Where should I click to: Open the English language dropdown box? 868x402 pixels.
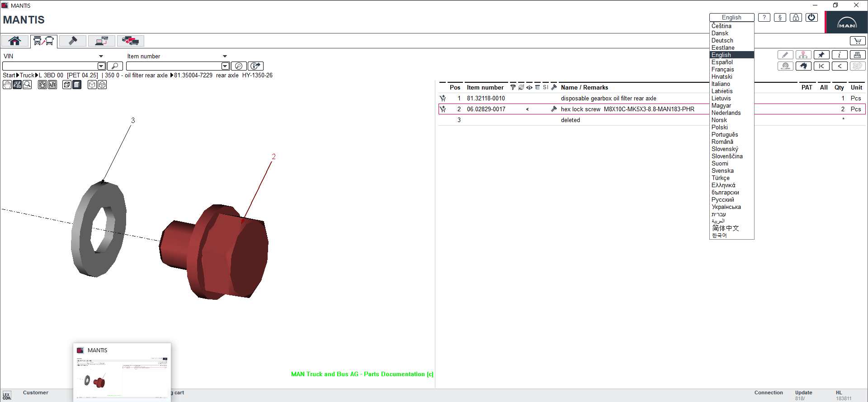pos(731,18)
